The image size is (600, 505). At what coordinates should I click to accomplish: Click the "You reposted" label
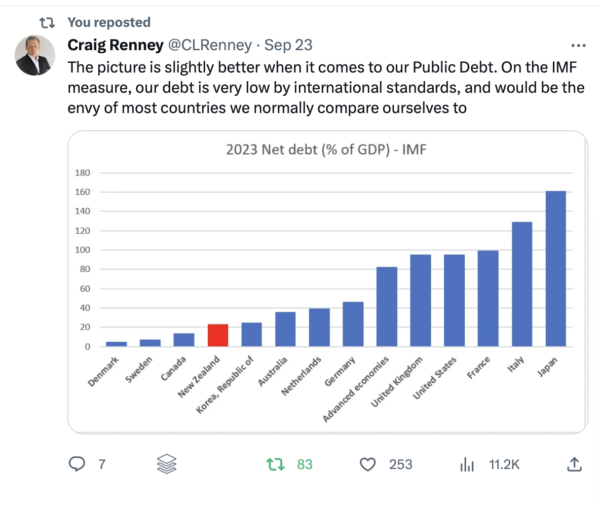[x=109, y=21]
